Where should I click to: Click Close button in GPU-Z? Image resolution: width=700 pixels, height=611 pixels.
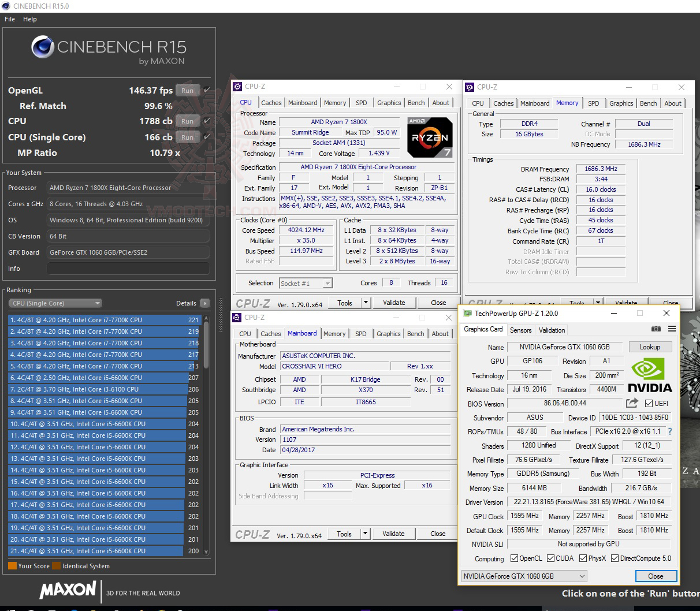click(656, 576)
